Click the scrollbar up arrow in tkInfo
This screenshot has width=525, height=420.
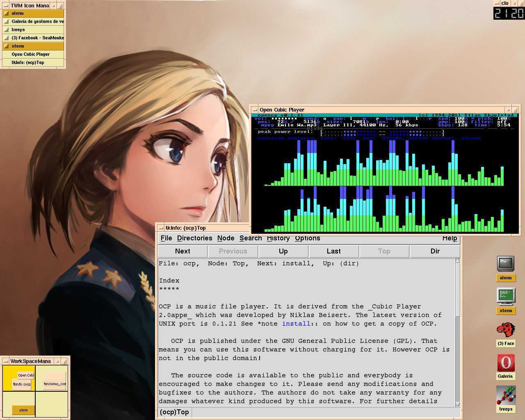tap(458, 261)
